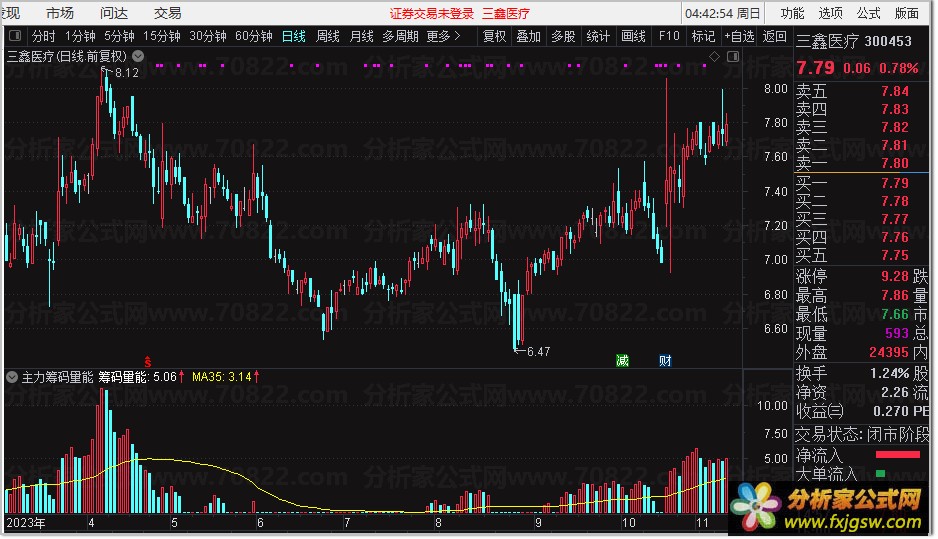Click the 交易状态 status line
The image size is (938, 539).
[861, 434]
